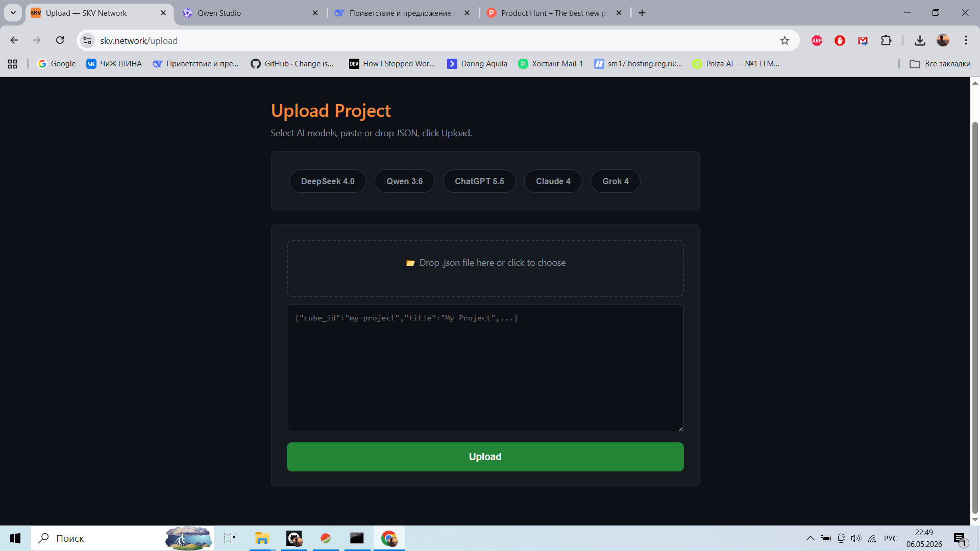Open the Wi-Fi network tray icon
This screenshot has height=551, width=980.
[872, 538]
